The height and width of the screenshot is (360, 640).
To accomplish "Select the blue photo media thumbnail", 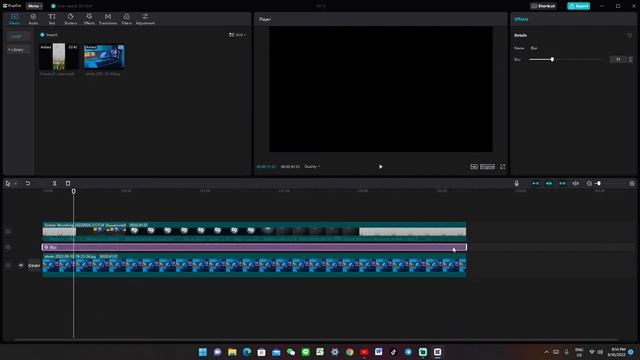I will (x=104, y=56).
